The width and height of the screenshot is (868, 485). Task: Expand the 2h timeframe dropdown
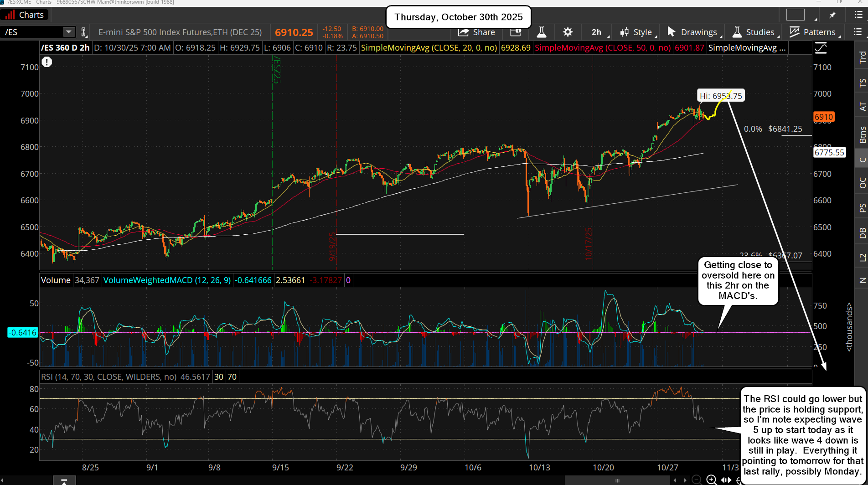click(596, 32)
